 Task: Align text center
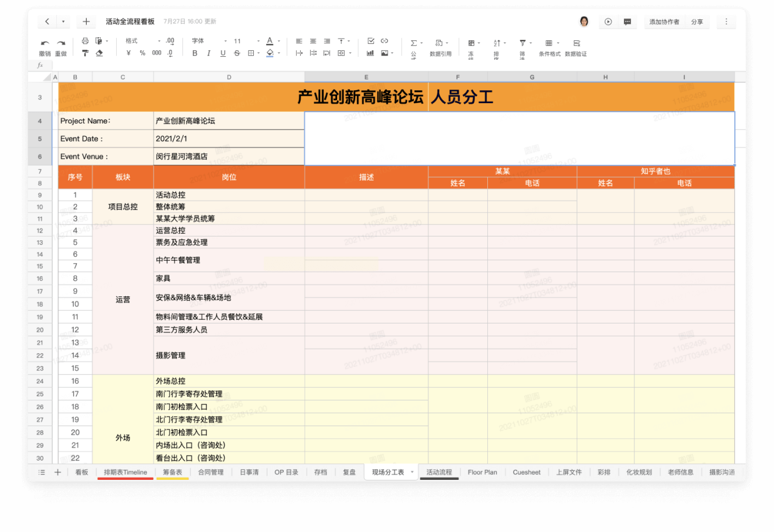click(313, 41)
